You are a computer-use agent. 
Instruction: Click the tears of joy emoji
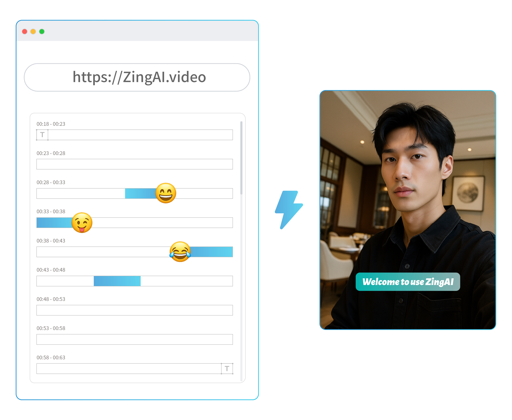click(x=180, y=252)
